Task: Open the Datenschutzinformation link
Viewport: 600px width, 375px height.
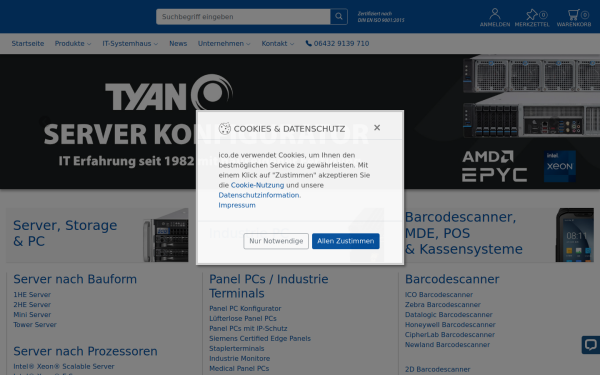Action: 259,195
